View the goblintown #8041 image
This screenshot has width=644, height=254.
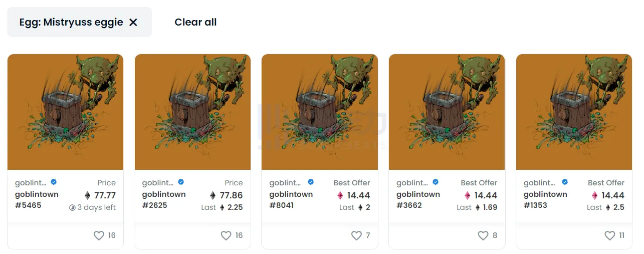coord(320,112)
